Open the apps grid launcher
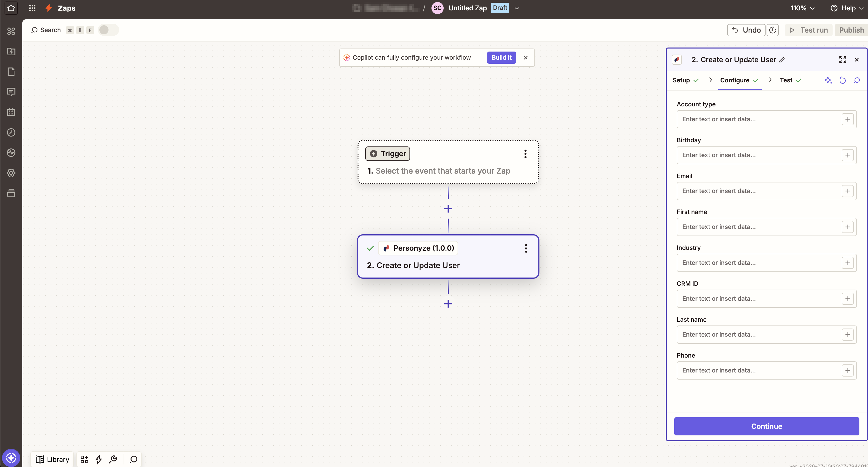 [32, 8]
